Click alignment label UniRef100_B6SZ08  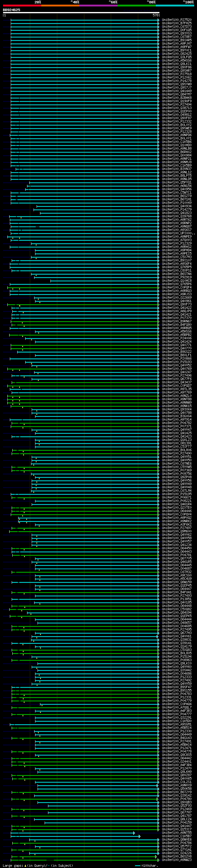click(x=177, y=857)
